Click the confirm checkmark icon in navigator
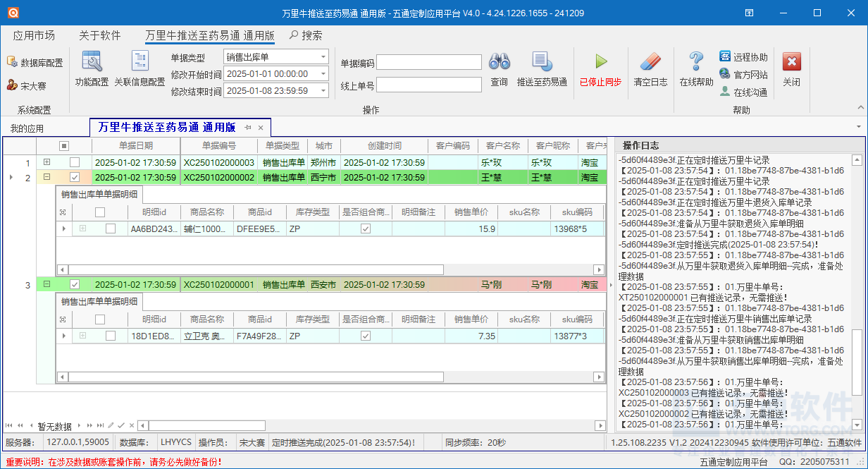The image size is (868, 469). 120,426
